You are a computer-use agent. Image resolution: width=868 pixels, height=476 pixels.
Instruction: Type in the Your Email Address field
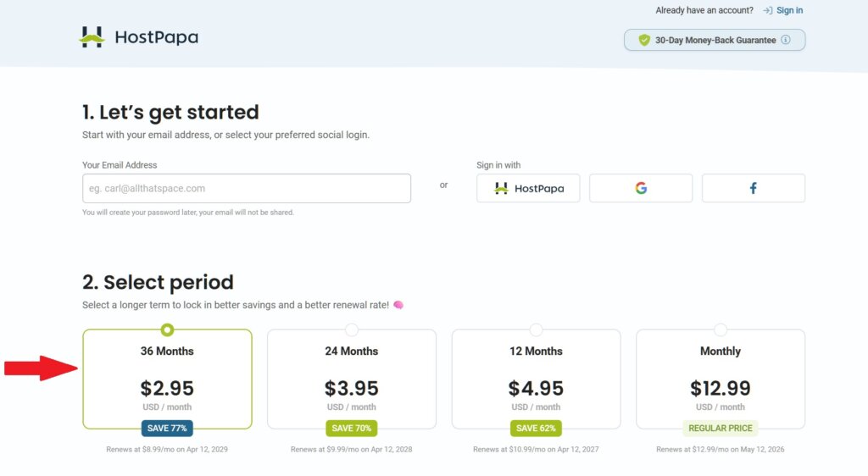(x=246, y=188)
